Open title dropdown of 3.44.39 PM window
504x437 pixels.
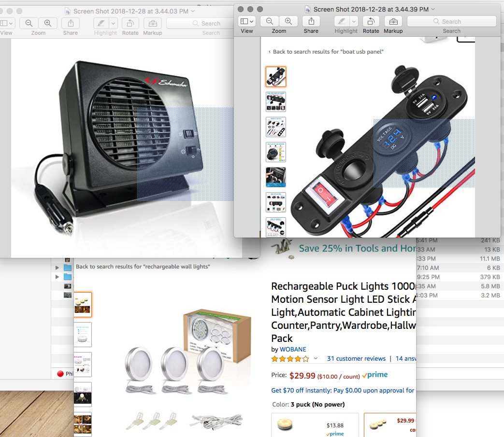(x=433, y=9)
